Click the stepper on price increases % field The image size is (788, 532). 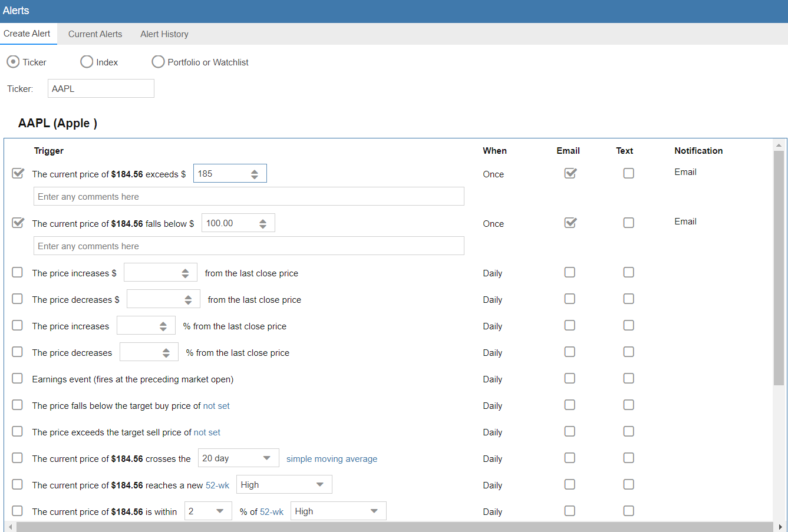click(x=163, y=326)
